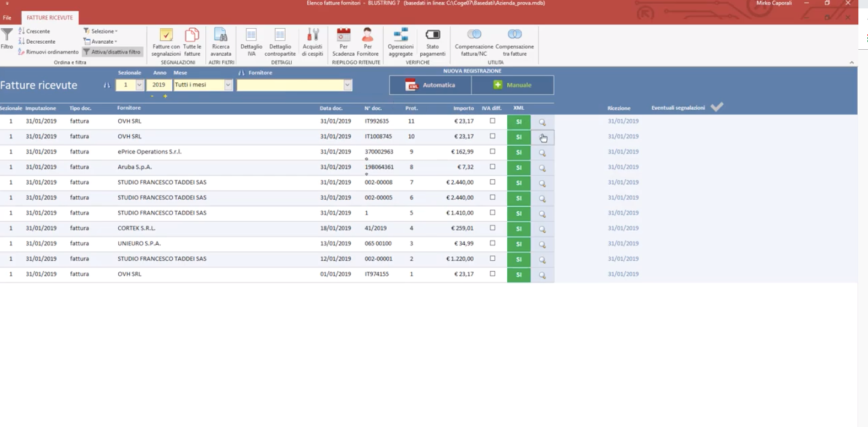Toggle IVA diff. checkbox for IT1008745
This screenshot has width=868, height=427.
[x=493, y=136]
